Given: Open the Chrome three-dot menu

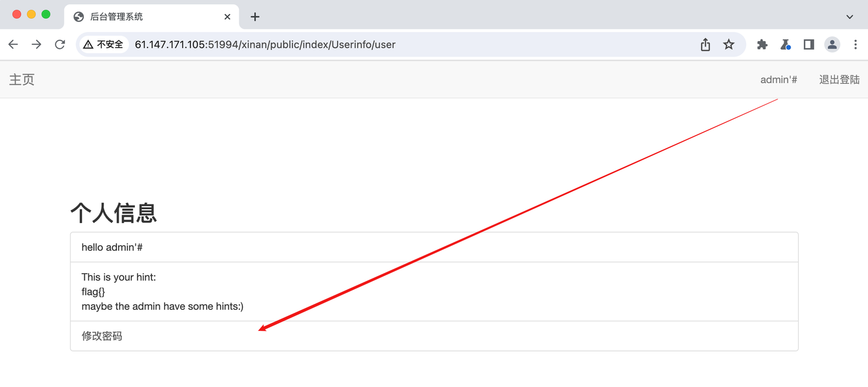Looking at the screenshot, I should point(855,45).
